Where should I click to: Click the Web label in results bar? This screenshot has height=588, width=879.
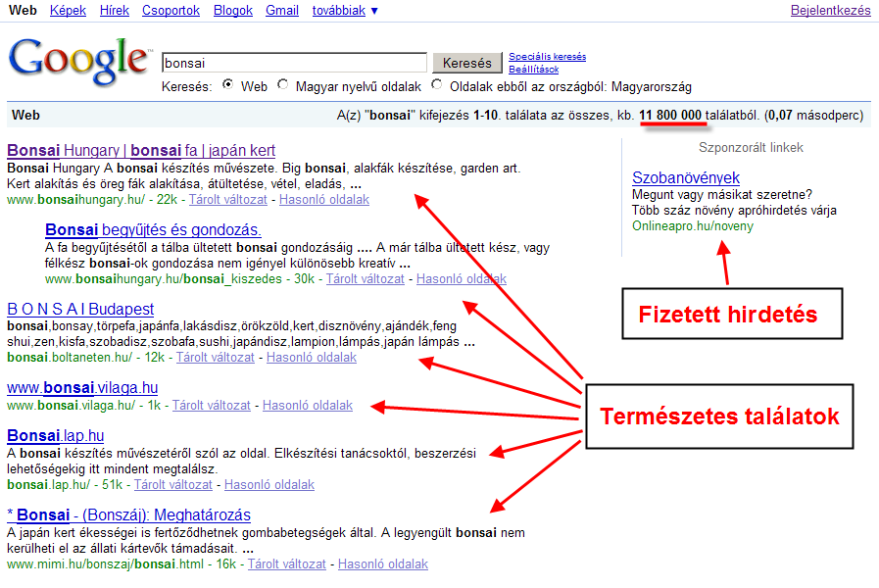coord(25,115)
